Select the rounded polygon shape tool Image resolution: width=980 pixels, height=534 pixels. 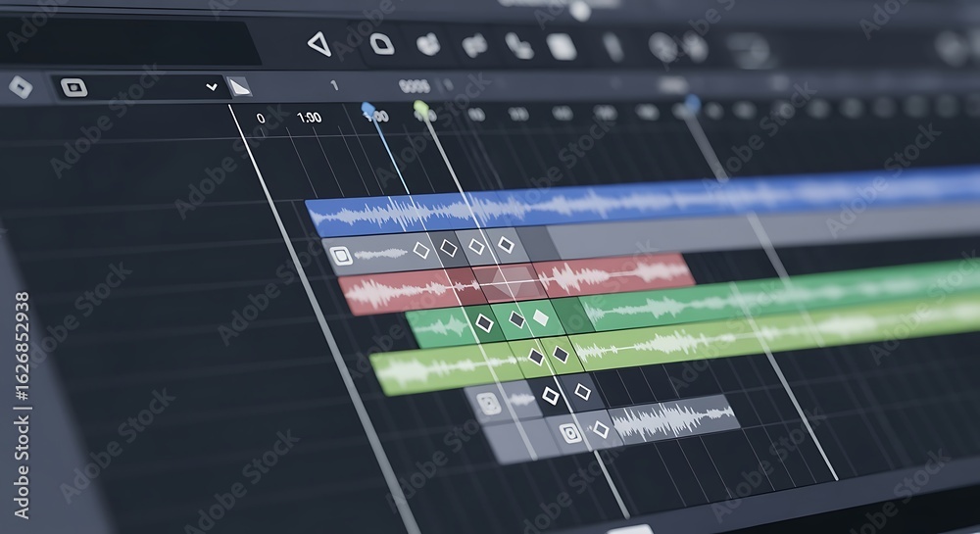(382, 44)
